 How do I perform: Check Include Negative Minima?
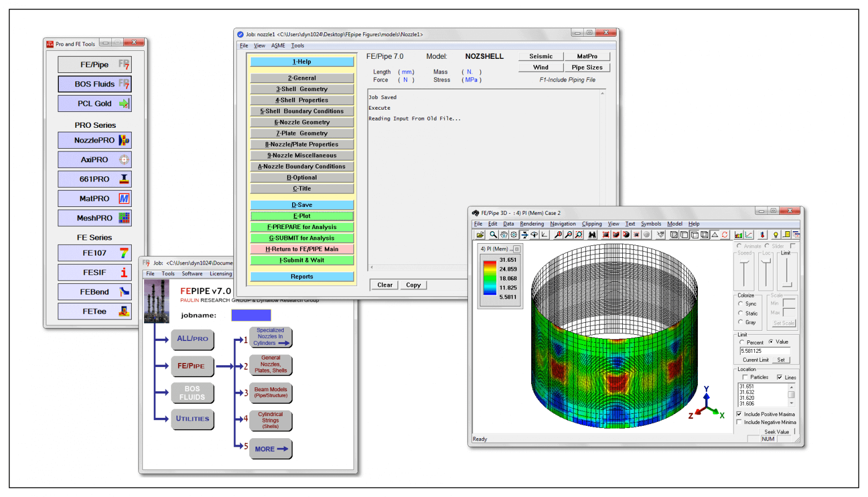pyautogui.click(x=739, y=422)
